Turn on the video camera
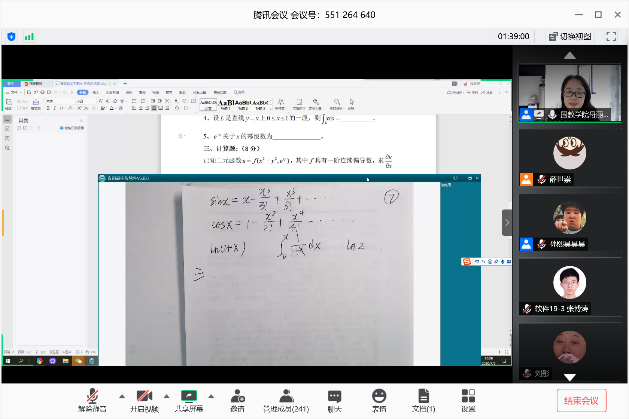This screenshot has width=629, height=419. click(x=145, y=396)
